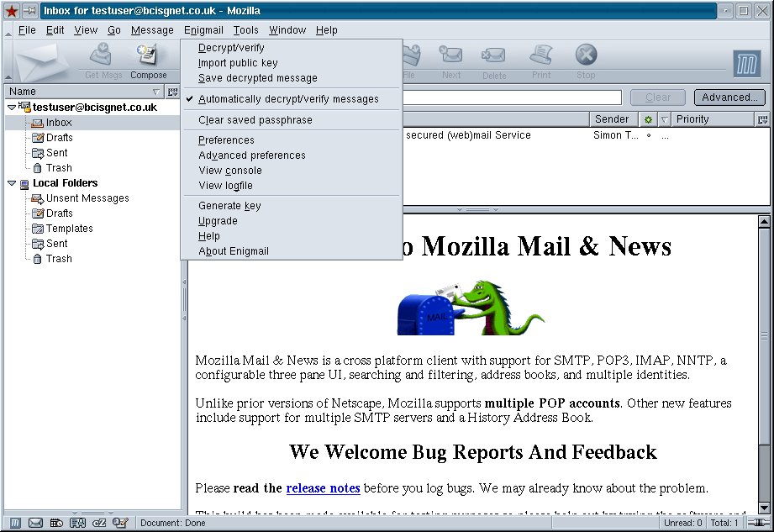Select Templates folder in Local Folders
This screenshot has height=532, width=774.
(x=69, y=229)
